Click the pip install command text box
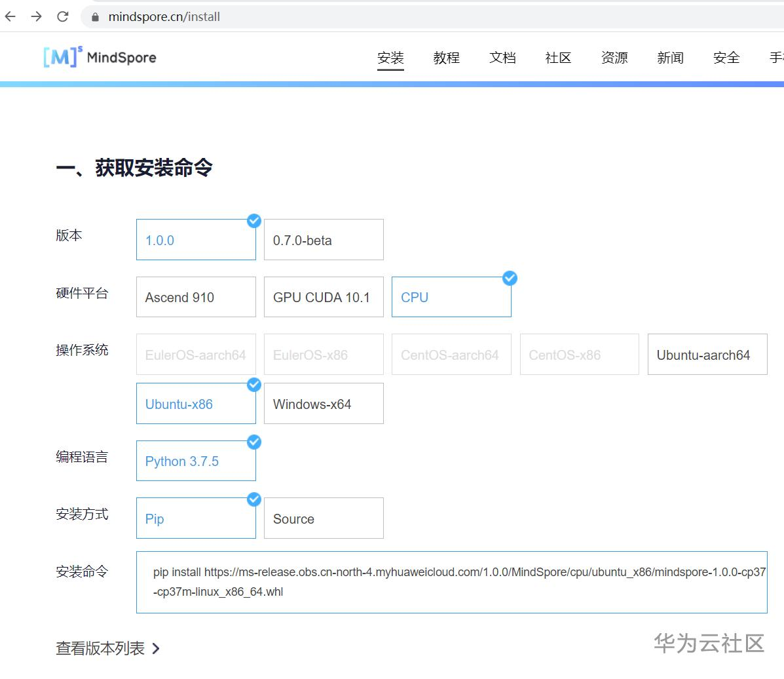The width and height of the screenshot is (784, 679). (x=451, y=583)
